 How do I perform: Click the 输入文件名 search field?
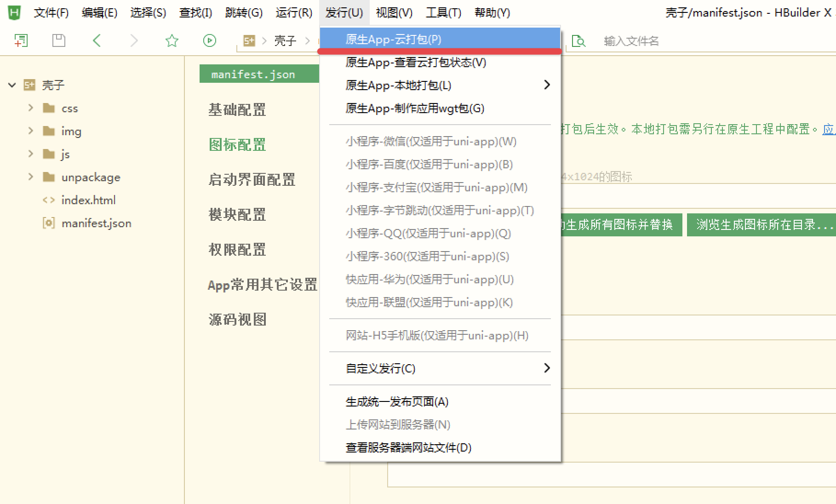click(631, 41)
